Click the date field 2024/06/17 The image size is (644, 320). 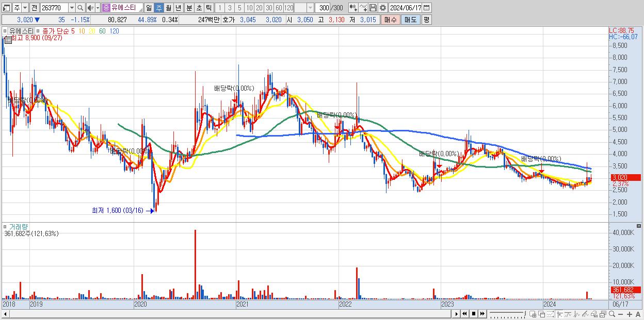click(405, 8)
